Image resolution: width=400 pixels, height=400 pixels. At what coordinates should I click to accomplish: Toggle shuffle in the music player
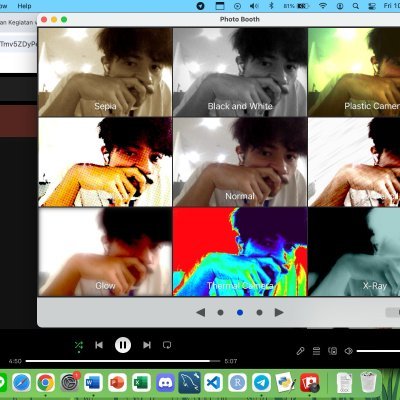(79, 345)
